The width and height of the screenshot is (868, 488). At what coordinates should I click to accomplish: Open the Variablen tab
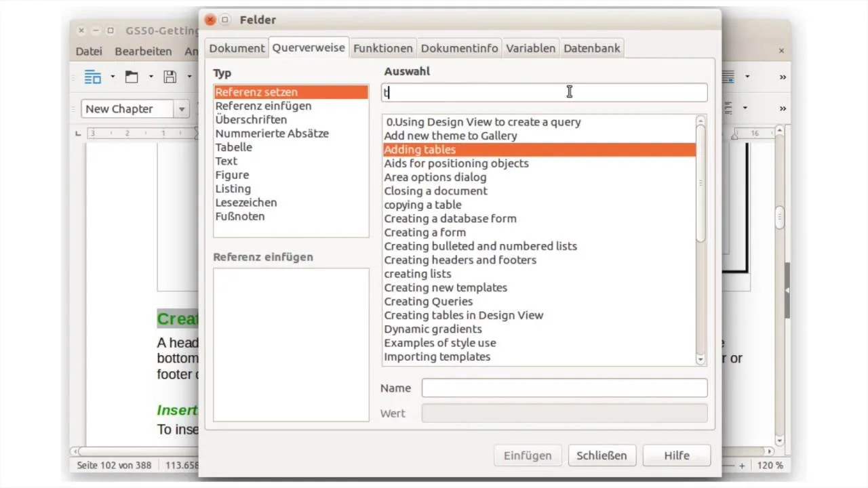point(530,48)
